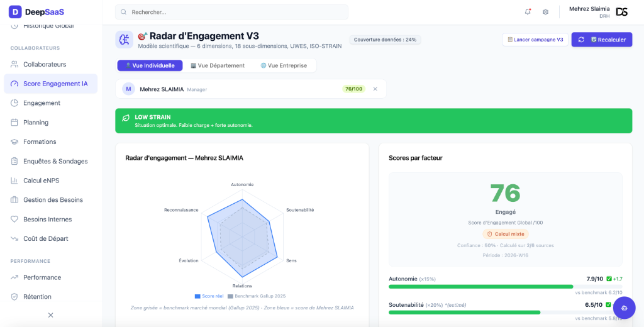
Task: Click the Engagement pie chart icon
Action: pos(14,103)
